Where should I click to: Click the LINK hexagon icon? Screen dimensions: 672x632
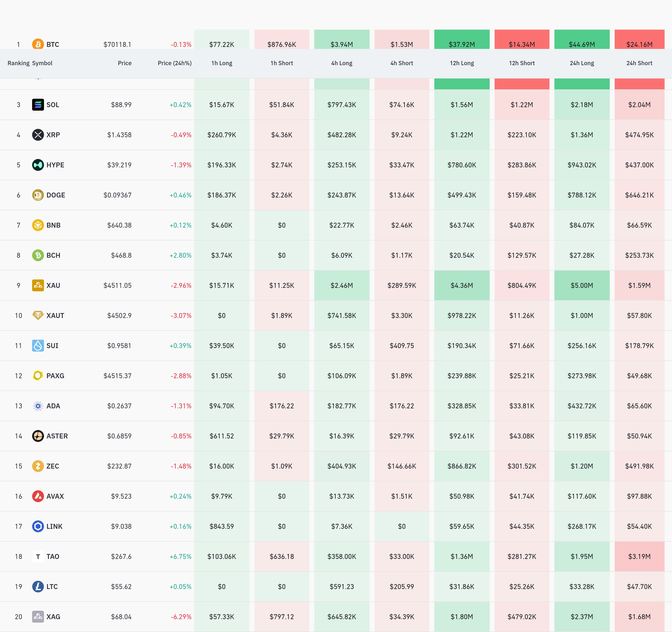[x=38, y=526]
